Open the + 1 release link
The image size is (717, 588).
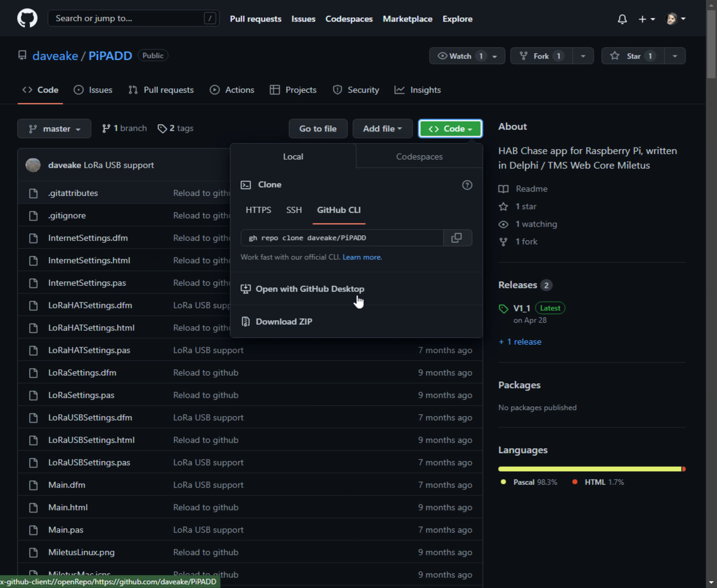coord(520,342)
